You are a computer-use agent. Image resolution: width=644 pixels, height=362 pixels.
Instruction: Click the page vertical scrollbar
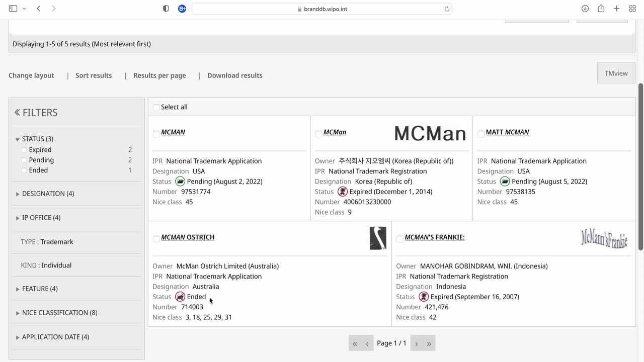(x=640, y=167)
